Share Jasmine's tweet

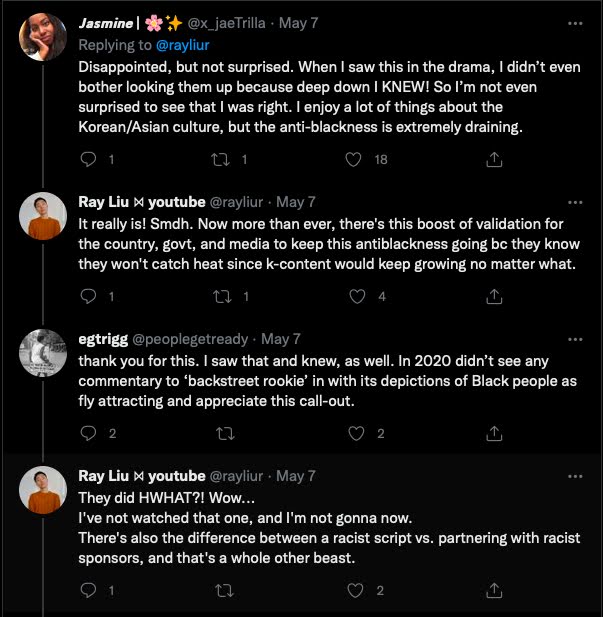point(493,159)
